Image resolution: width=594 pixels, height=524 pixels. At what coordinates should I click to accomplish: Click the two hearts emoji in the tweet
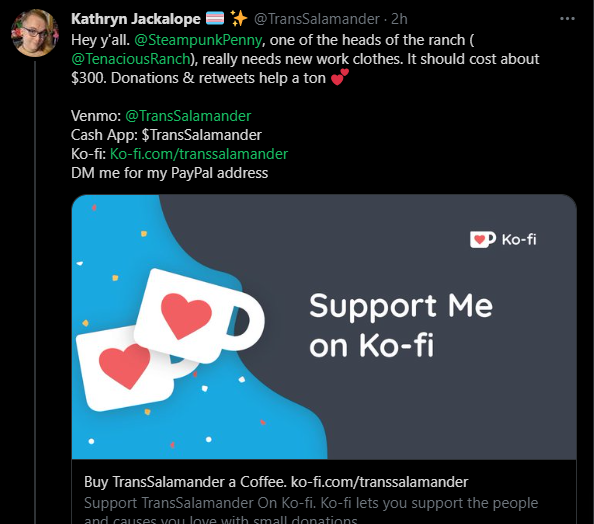(339, 77)
